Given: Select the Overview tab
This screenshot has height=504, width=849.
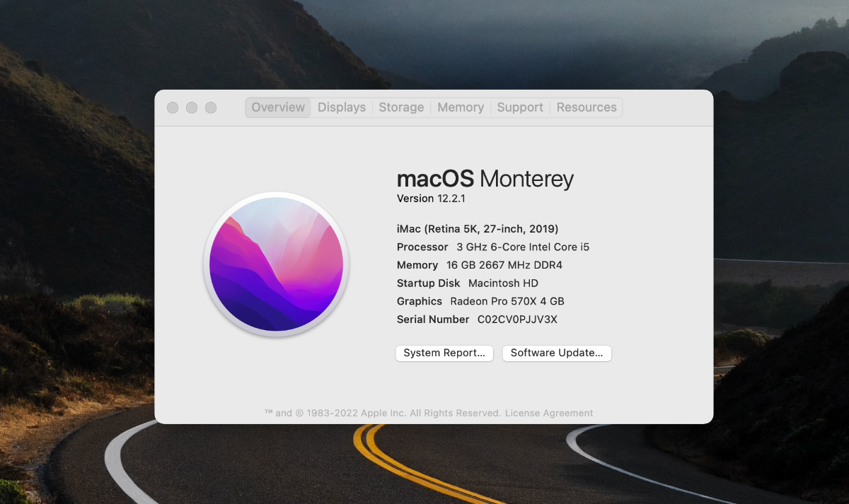Looking at the screenshot, I should coord(278,107).
